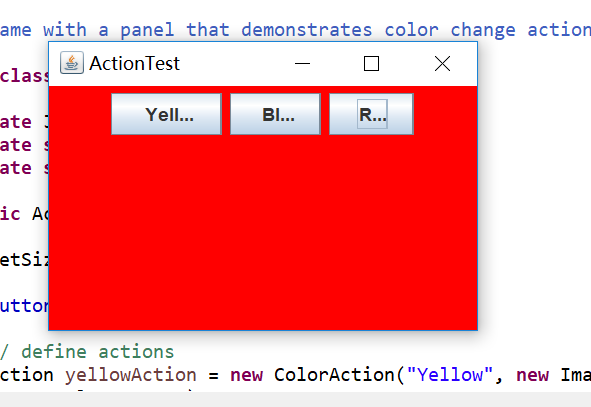Click the ColorAction constructor name in code
This screenshot has height=407, width=591.
[335, 375]
